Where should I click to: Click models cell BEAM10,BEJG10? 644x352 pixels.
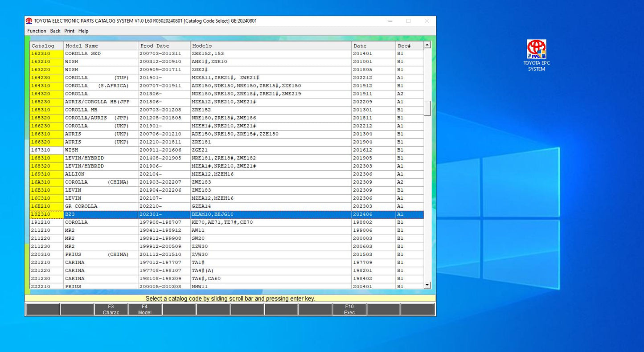pyautogui.click(x=271, y=214)
